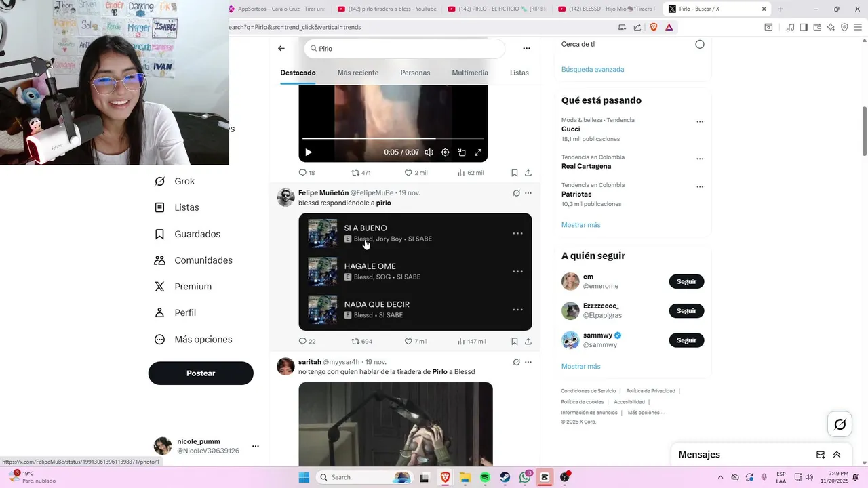
Task: Click the Pirlo search input field
Action: (405, 49)
